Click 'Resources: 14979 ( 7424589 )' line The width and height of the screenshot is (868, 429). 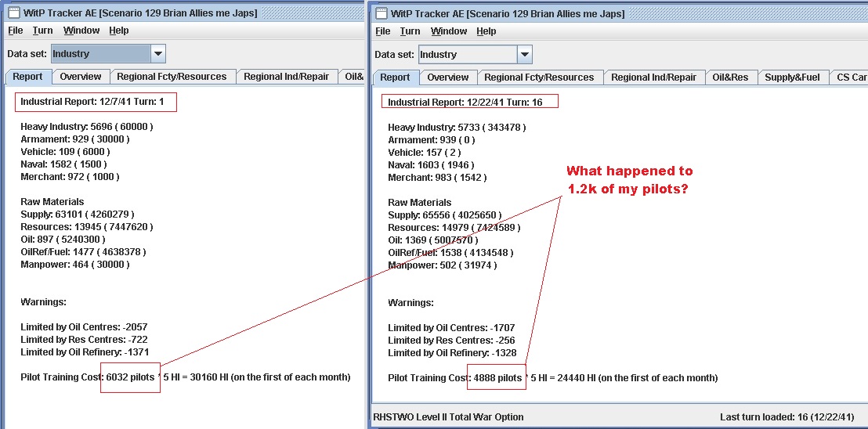[454, 227]
